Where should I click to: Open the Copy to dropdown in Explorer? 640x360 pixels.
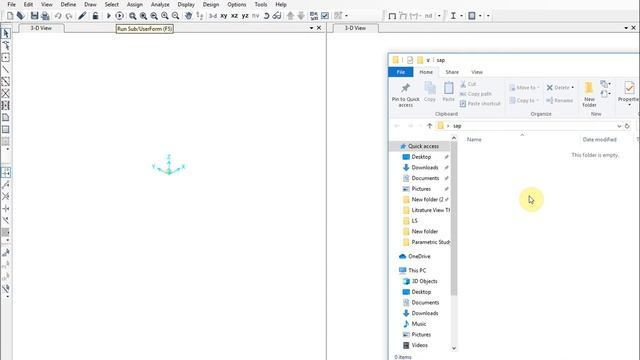(524, 100)
